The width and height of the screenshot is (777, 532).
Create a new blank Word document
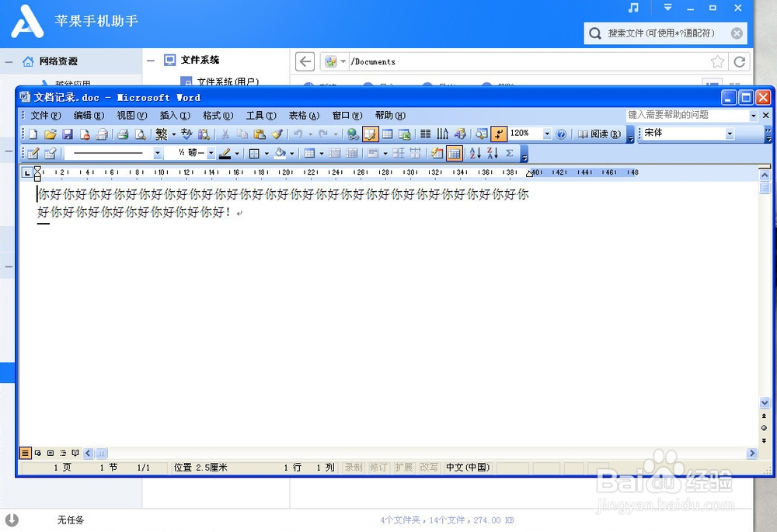click(33, 134)
